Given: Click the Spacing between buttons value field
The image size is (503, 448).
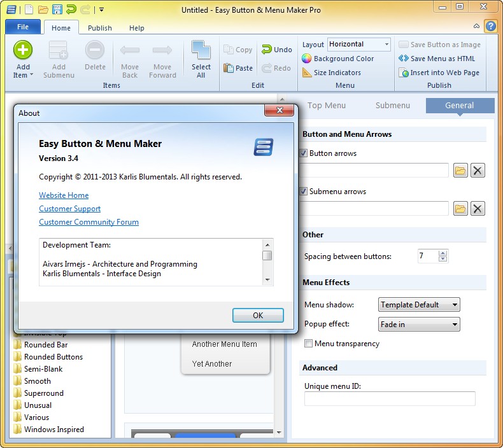Looking at the screenshot, I should click(428, 256).
